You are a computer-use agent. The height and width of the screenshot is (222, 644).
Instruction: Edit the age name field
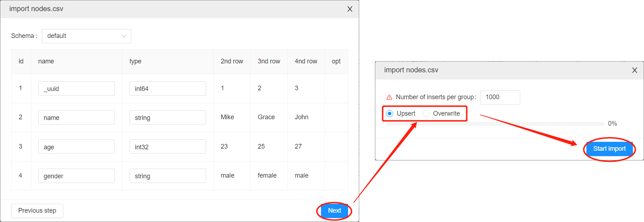click(77, 146)
